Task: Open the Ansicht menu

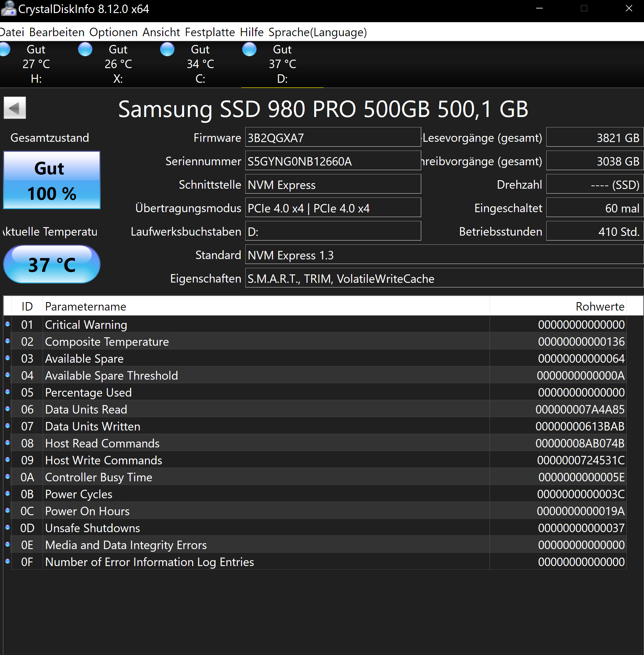Action: (161, 32)
